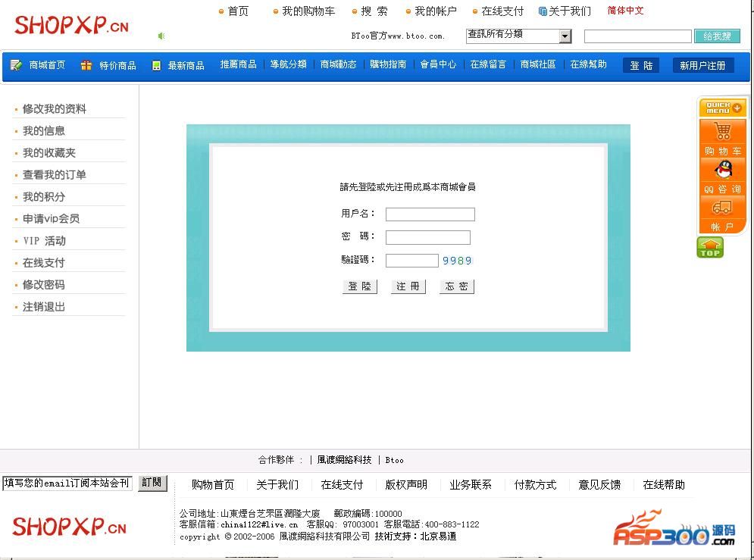The width and height of the screenshot is (754, 560).
Task: Click the mall home notepad icon
Action: click(16, 65)
